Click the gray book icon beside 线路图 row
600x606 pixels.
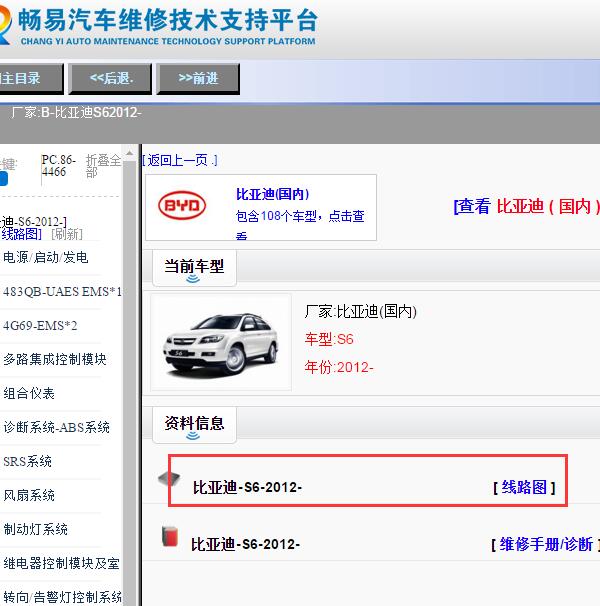pos(169,478)
